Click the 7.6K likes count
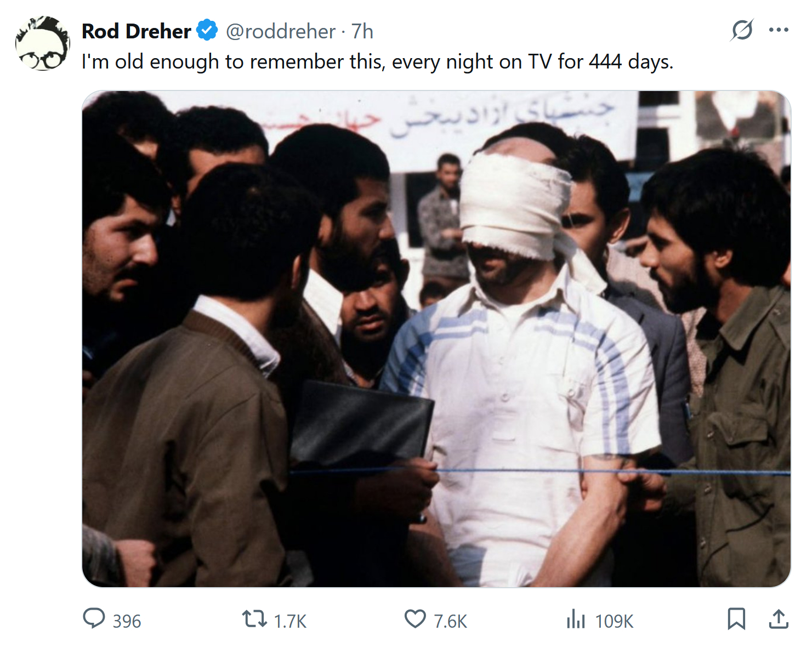 click(451, 621)
